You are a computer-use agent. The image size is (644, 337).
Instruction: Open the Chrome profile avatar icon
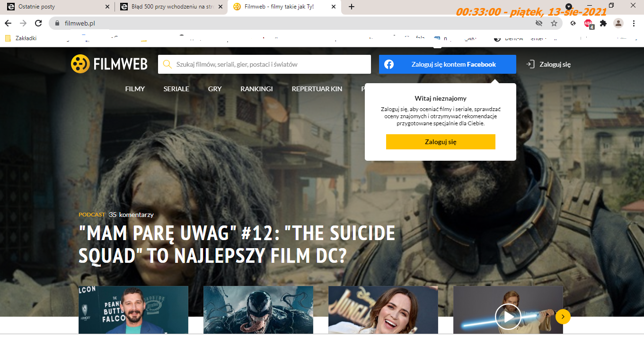[618, 23]
